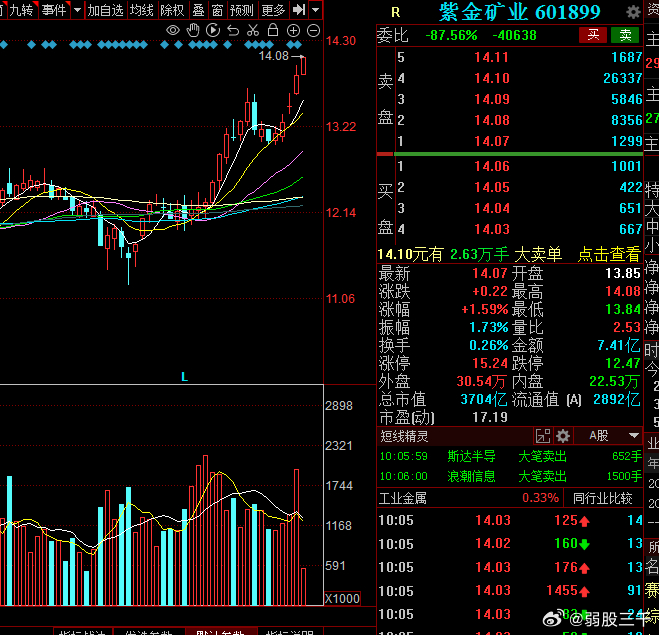Click the 同行业比较 button

[602, 497]
